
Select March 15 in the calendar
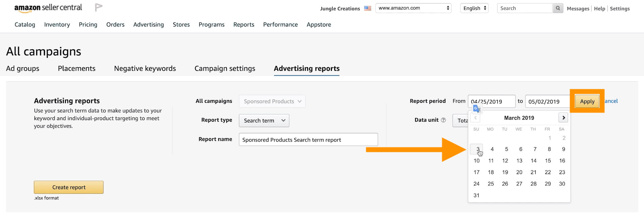(548, 161)
